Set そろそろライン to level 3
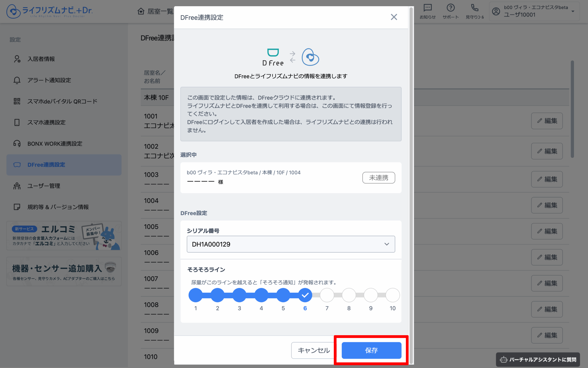The height and width of the screenshot is (368, 588). (x=239, y=295)
